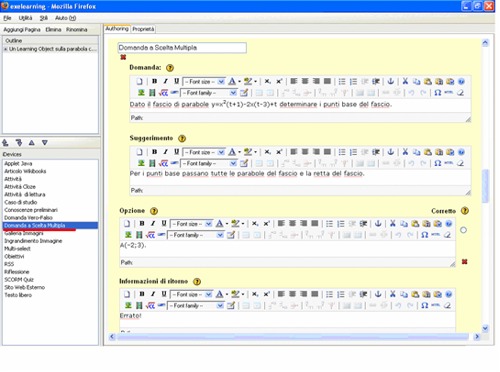Open help tip next to Domanda label
The width and height of the screenshot is (500, 372).
170,68
